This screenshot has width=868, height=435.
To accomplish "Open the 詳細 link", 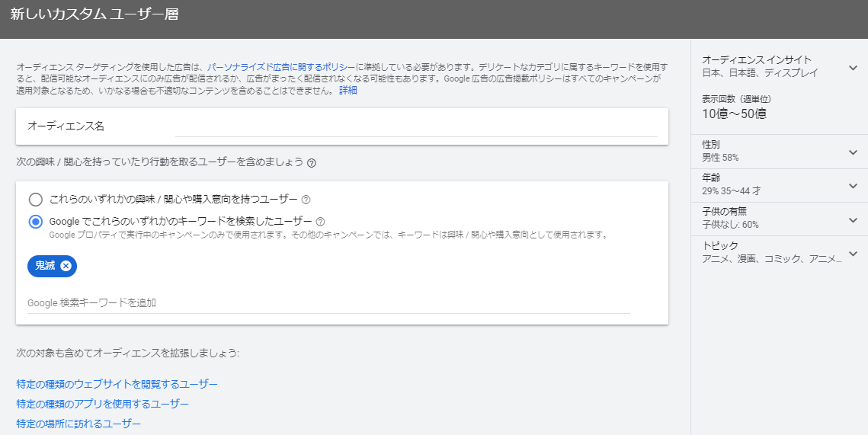I will tap(348, 90).
